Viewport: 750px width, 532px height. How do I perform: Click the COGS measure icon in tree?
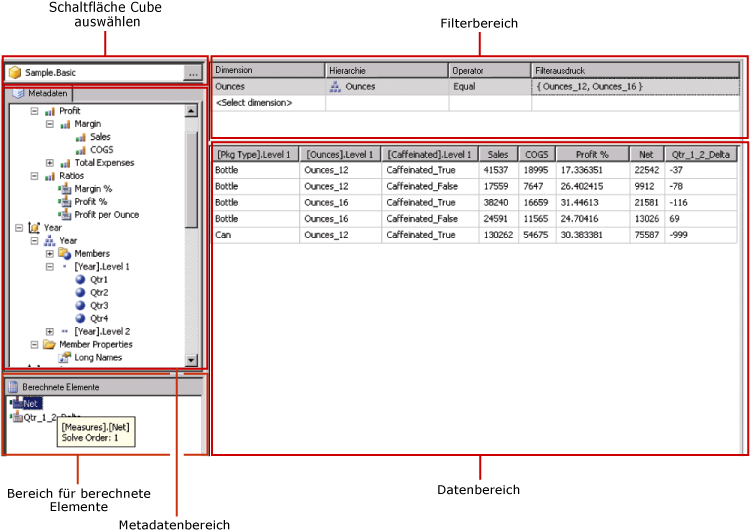80,150
